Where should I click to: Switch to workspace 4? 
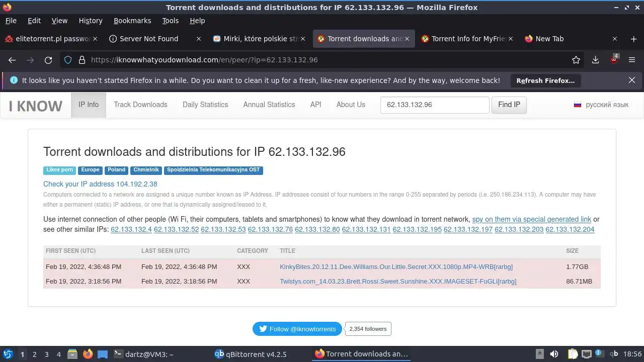(58, 354)
